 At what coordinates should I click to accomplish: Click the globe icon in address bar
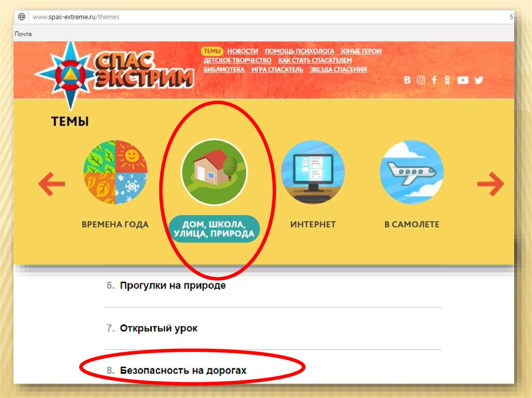click(22, 17)
